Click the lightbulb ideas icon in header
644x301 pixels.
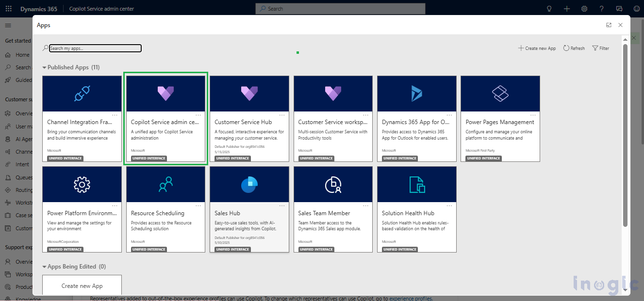[x=549, y=9]
